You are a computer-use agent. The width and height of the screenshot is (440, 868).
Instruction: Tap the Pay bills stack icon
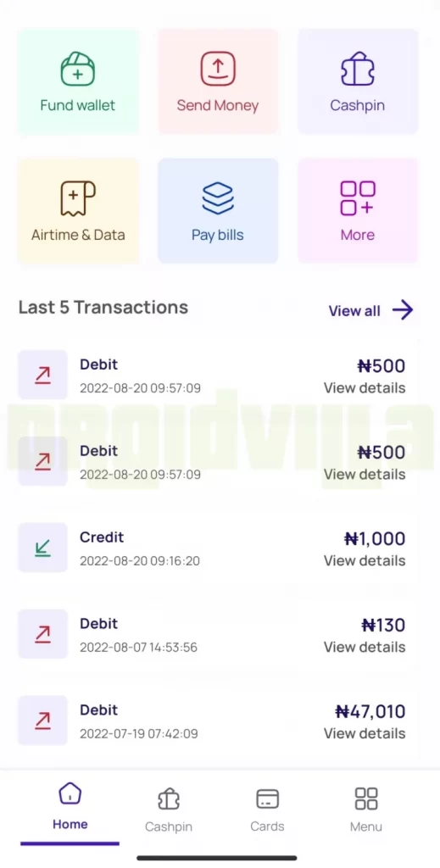click(x=218, y=198)
